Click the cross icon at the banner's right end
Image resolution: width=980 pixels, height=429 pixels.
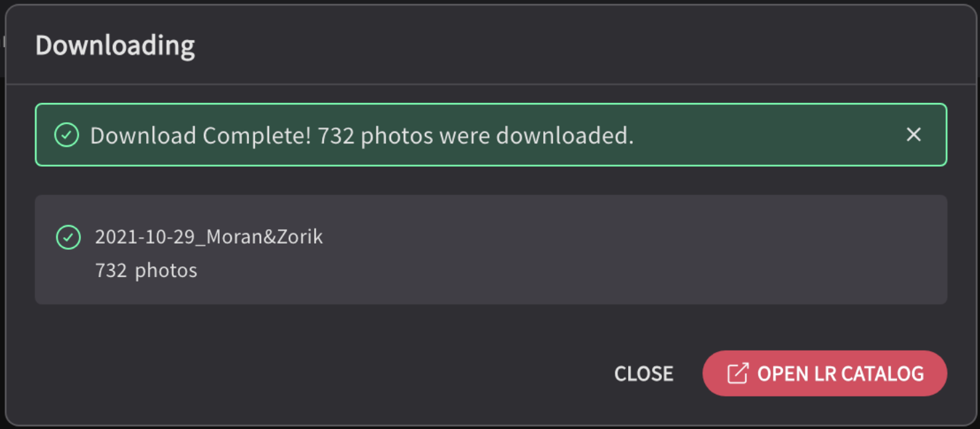[914, 135]
